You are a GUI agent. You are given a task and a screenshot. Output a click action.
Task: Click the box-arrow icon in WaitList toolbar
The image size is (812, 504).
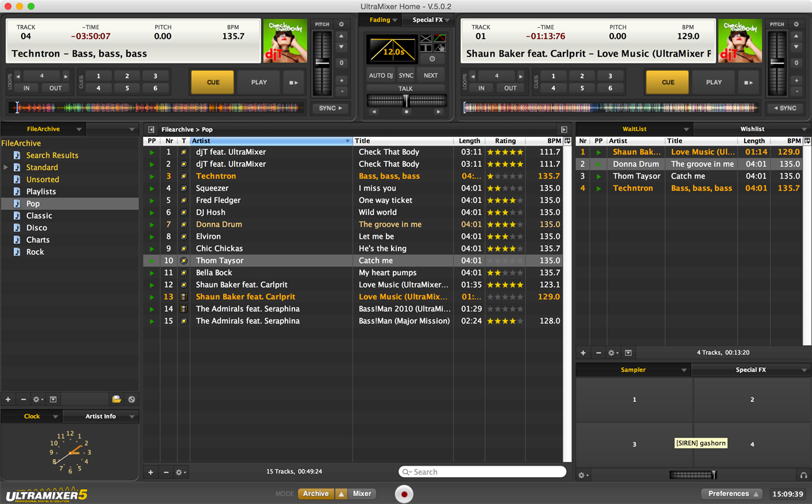tap(628, 353)
